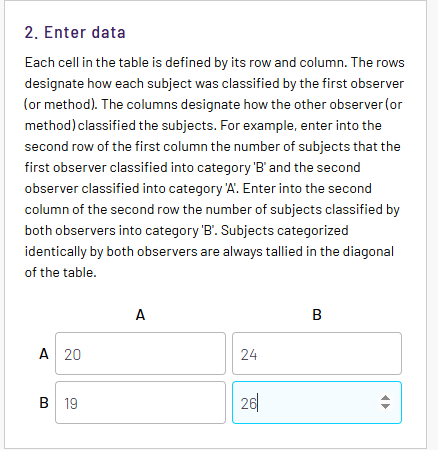Click the phrase 'Subjects categorized' in the text
The height and width of the screenshot is (450, 438).
(x=285, y=231)
